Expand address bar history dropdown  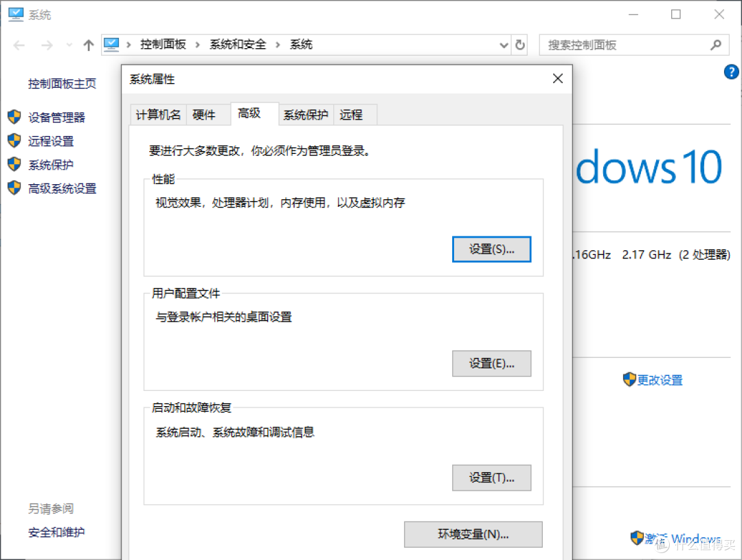pyautogui.click(x=504, y=45)
